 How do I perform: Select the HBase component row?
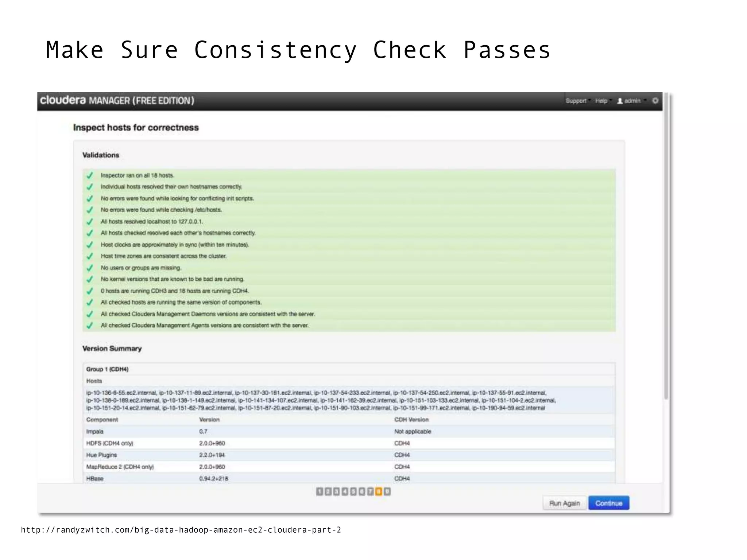coord(349,478)
